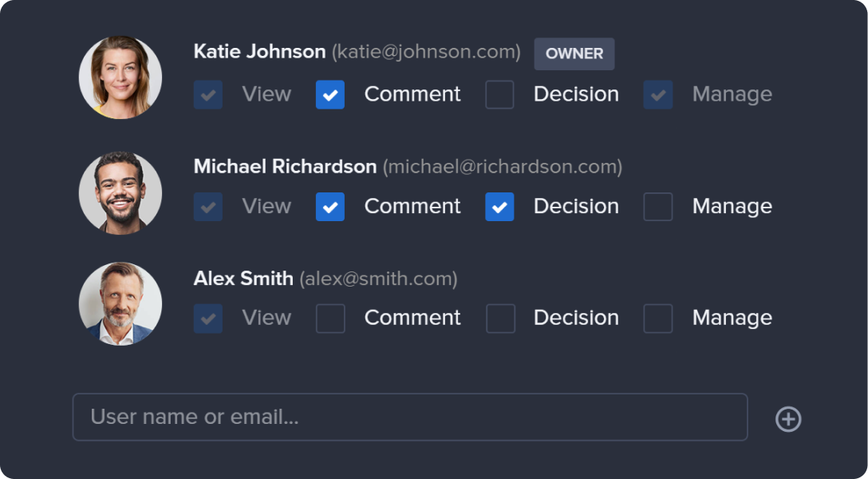868x479 pixels.
Task: Click Alex Smith's profile photo
Action: (x=120, y=303)
